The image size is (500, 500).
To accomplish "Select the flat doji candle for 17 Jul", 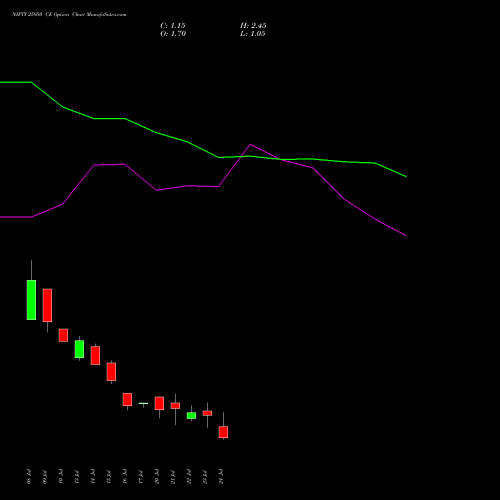I will (143, 404).
